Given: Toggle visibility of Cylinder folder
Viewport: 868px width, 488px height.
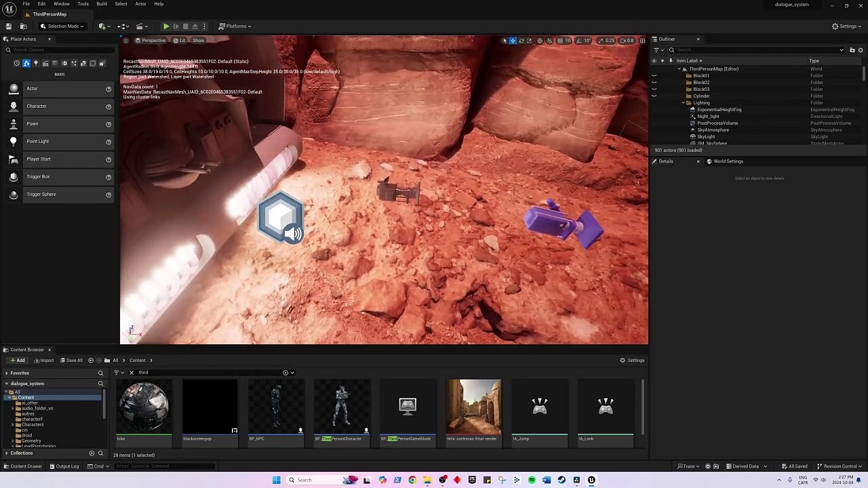Looking at the screenshot, I should pos(654,96).
